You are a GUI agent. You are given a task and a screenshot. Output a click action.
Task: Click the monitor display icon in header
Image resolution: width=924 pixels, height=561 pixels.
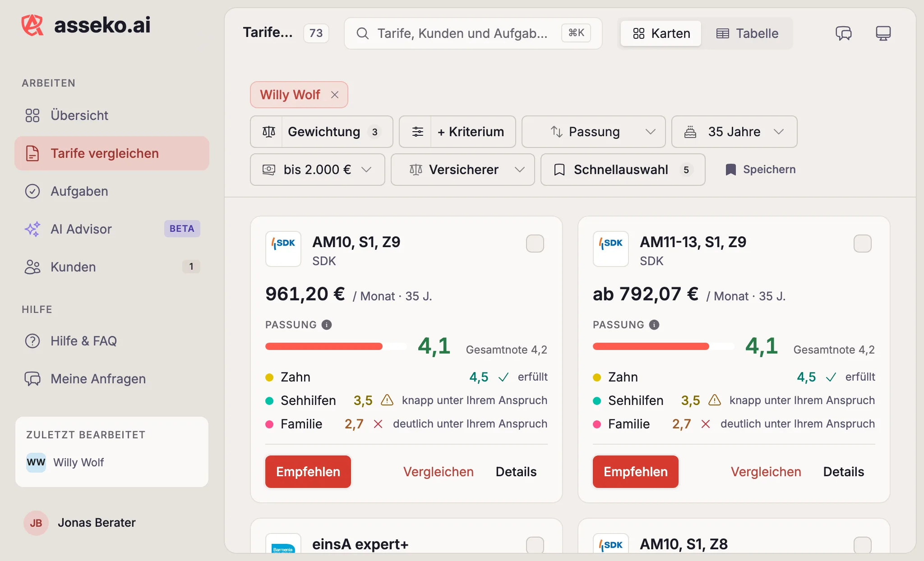tap(883, 33)
